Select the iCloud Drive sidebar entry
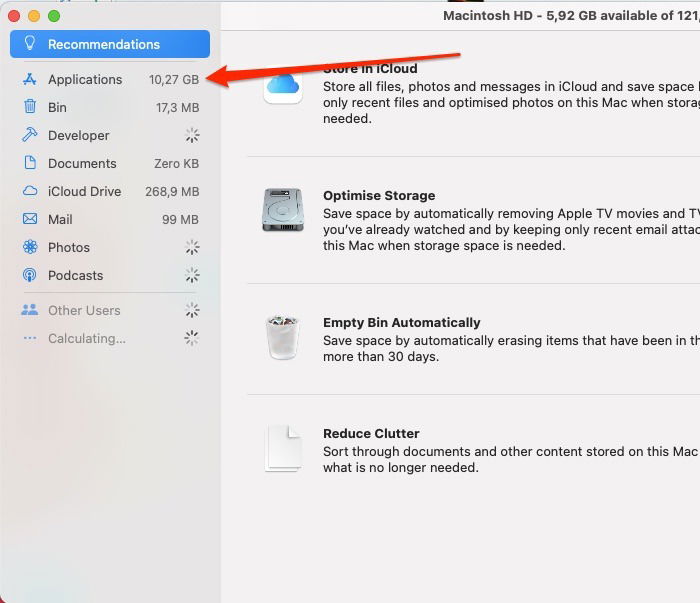Image resolution: width=700 pixels, height=603 pixels. tap(84, 191)
